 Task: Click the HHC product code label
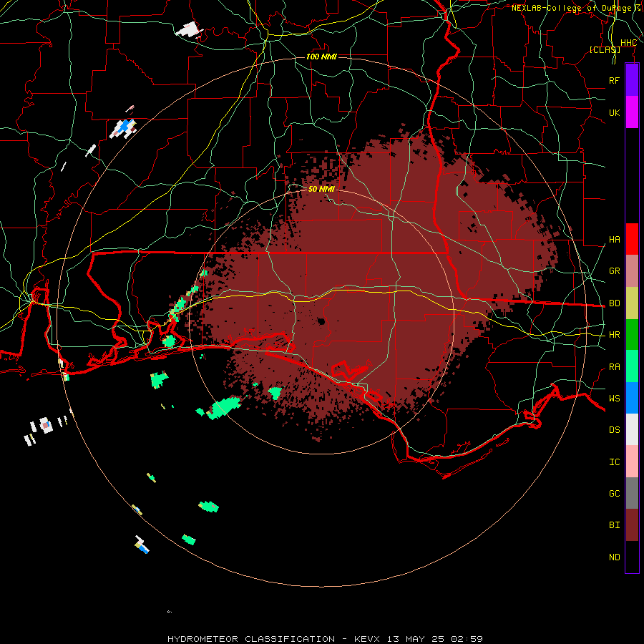coord(628,43)
